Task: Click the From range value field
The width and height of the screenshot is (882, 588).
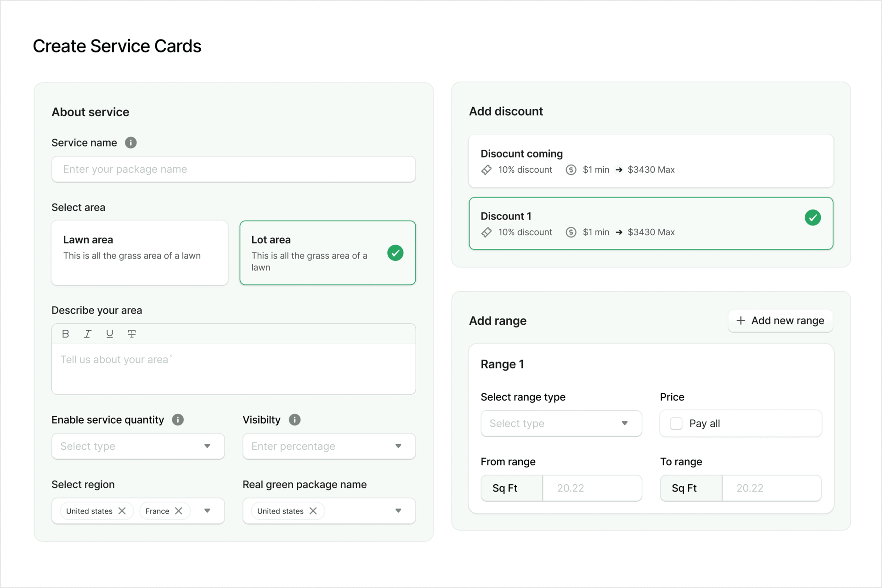Action: tap(592, 488)
